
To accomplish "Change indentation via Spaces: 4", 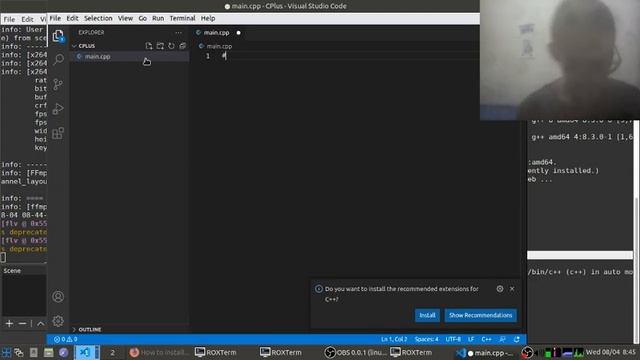I will tap(427, 339).
